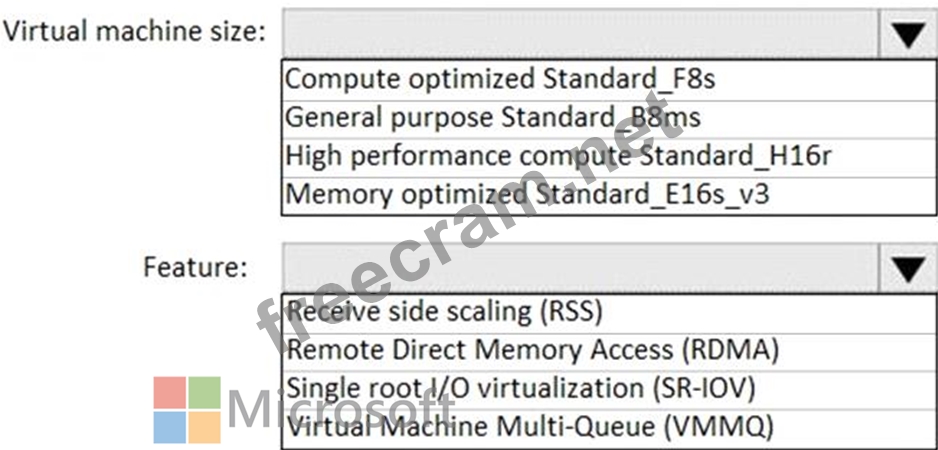This screenshot has width=938, height=450.
Task: Choose Memory optimized Standard_E16s_v3
Action: click(608, 194)
